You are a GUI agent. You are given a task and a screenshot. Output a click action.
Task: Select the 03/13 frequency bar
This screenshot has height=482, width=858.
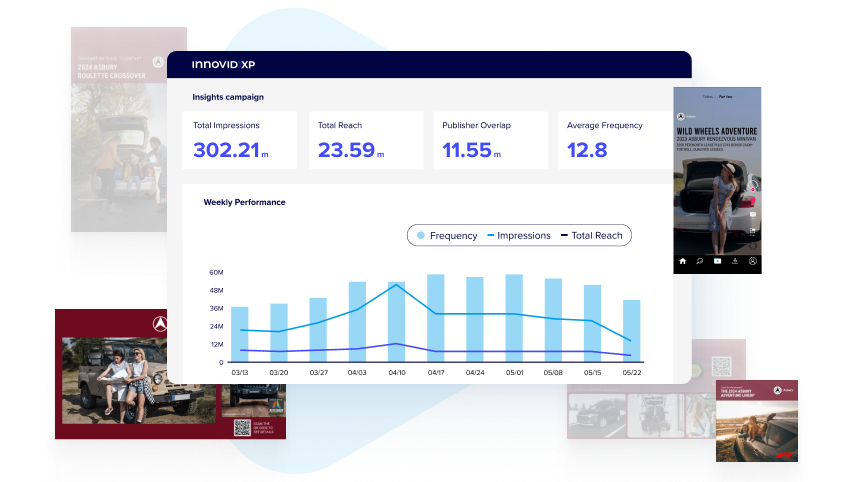click(240, 334)
